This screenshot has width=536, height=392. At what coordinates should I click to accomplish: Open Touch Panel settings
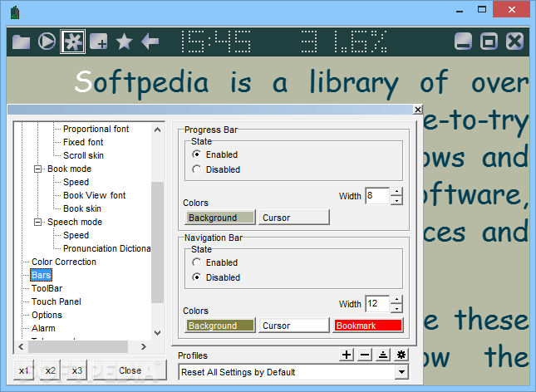click(x=56, y=301)
